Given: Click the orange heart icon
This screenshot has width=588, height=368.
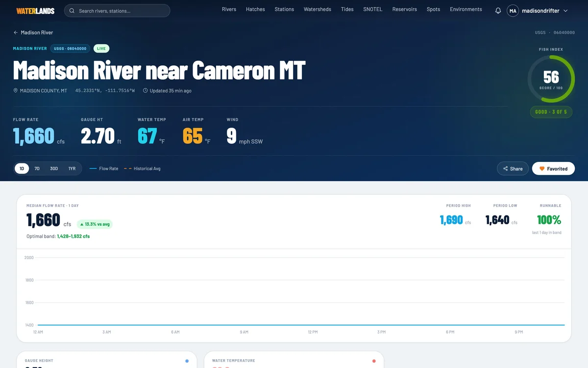Looking at the screenshot, I should 542,169.
